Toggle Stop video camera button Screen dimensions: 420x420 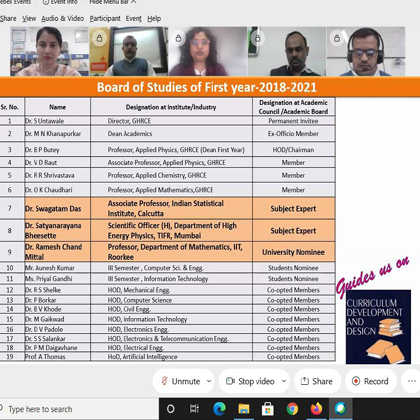tap(250, 381)
